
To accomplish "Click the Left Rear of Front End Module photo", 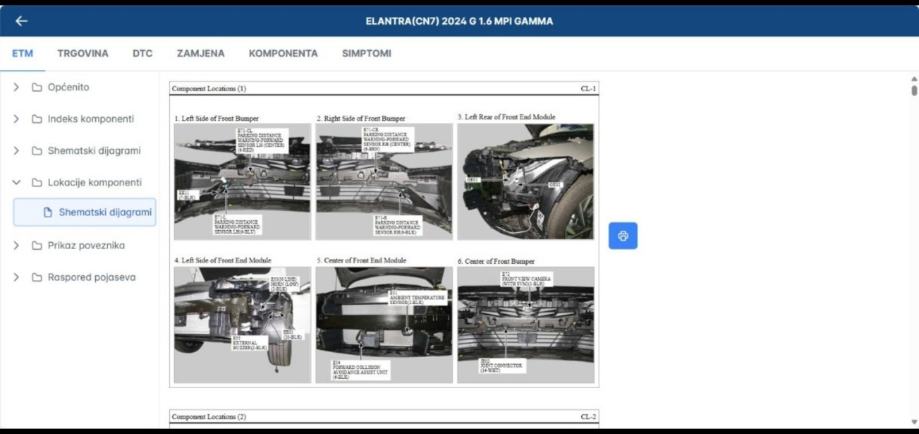I will coord(525,182).
